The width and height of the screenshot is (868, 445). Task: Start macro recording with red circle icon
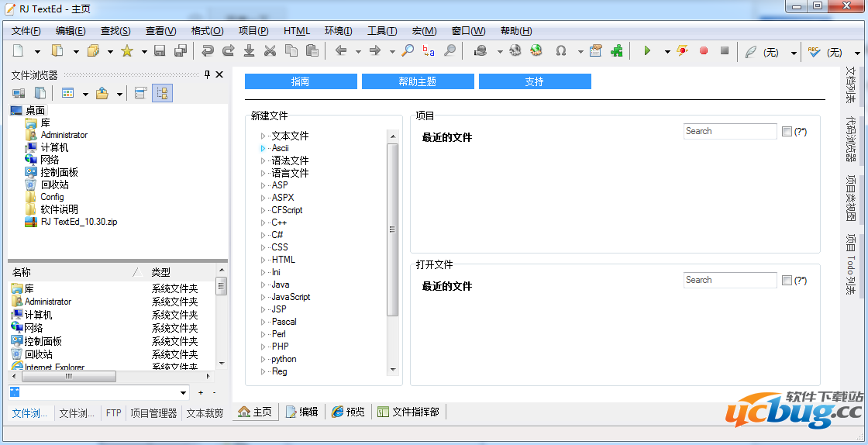coord(704,51)
